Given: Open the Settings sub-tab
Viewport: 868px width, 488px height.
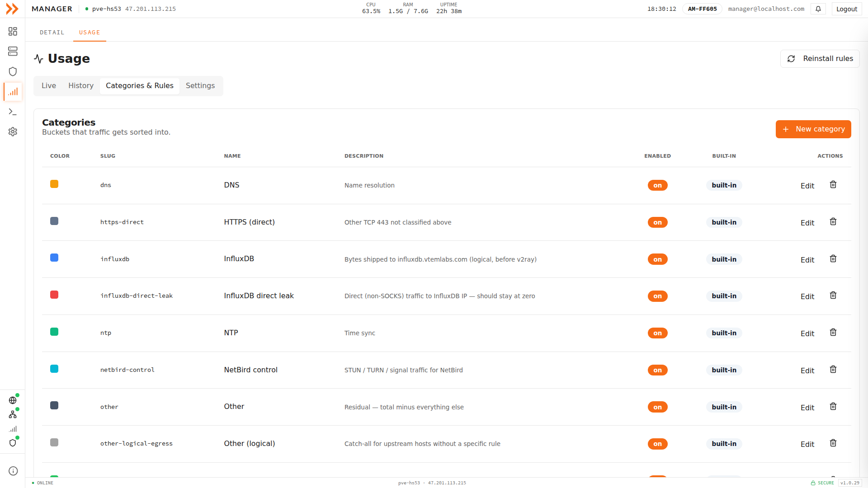Looking at the screenshot, I should [x=200, y=86].
